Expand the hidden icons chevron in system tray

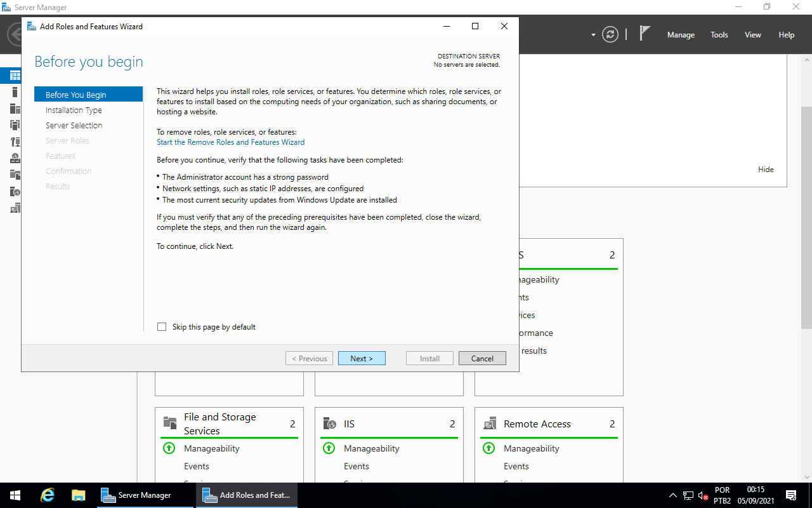[x=673, y=495]
